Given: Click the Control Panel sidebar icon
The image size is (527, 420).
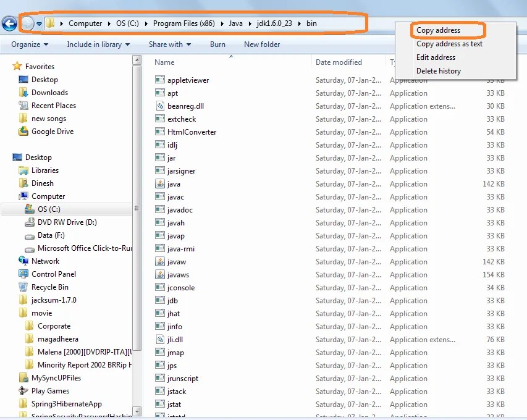Looking at the screenshot, I should pos(23,274).
